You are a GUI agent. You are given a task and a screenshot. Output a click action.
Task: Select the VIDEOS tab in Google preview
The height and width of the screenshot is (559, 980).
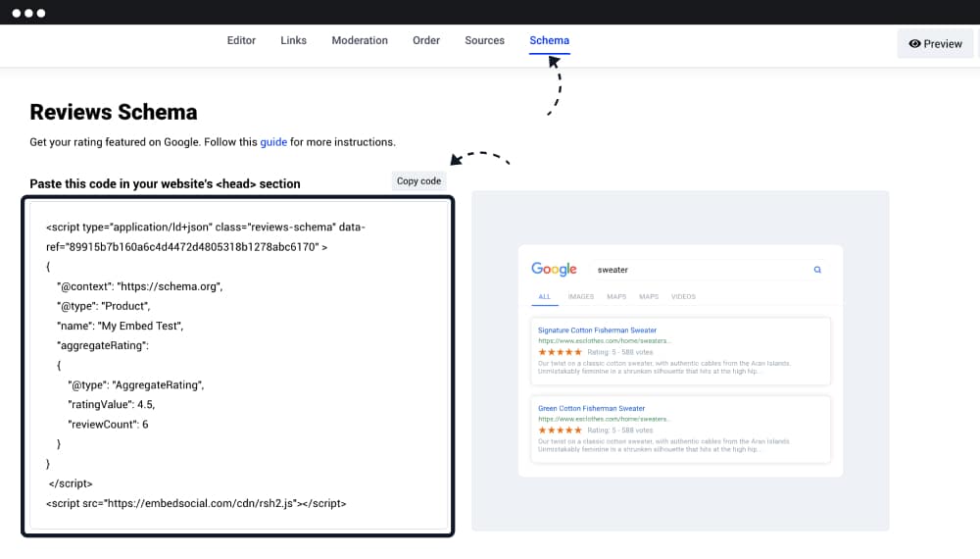(x=683, y=296)
